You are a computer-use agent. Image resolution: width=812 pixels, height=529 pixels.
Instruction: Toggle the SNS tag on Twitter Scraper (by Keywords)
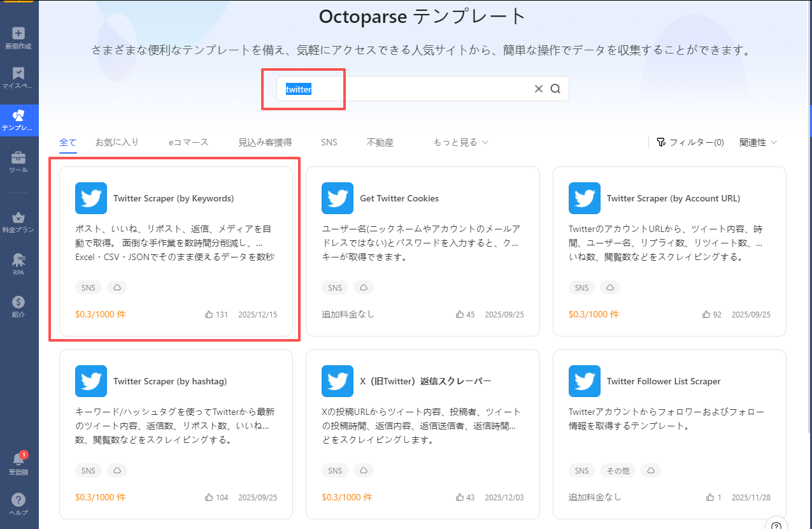(88, 287)
